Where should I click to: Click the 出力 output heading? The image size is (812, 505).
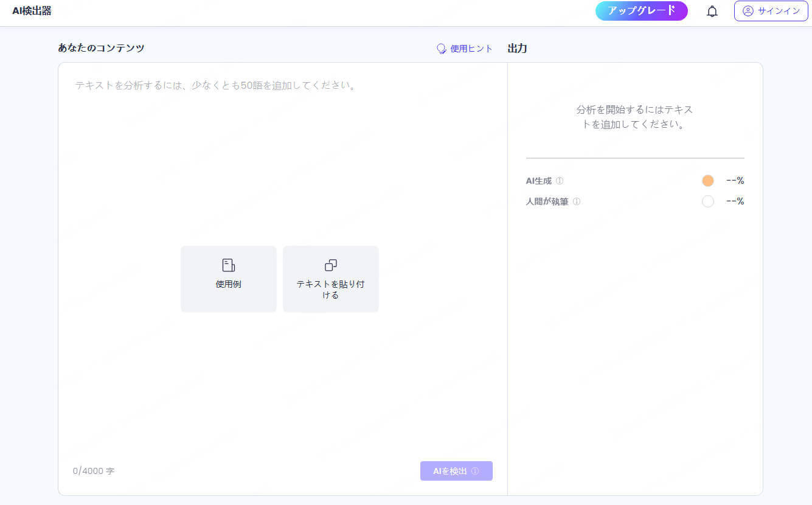pos(517,48)
